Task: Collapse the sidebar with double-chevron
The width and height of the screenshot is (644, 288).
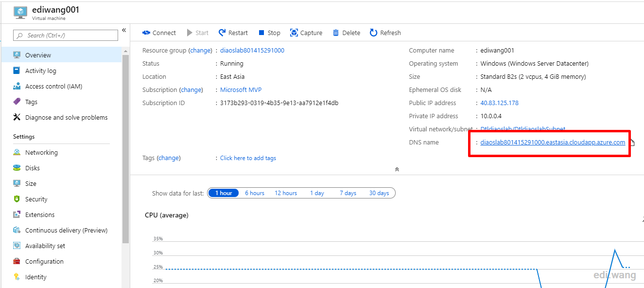Action: click(124, 30)
